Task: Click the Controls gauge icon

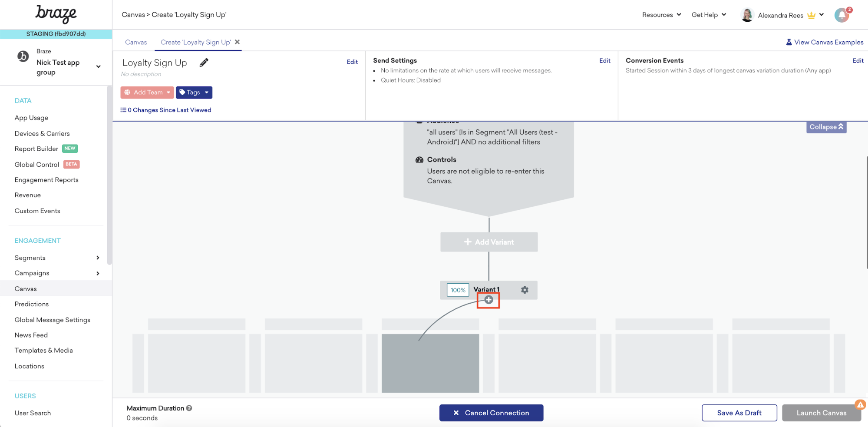Action: [419, 159]
